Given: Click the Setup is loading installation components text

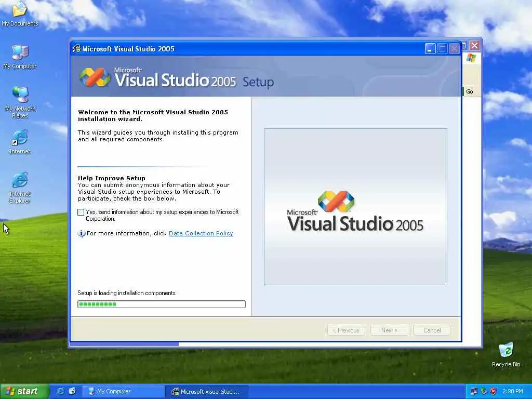Looking at the screenshot, I should coord(127,293).
